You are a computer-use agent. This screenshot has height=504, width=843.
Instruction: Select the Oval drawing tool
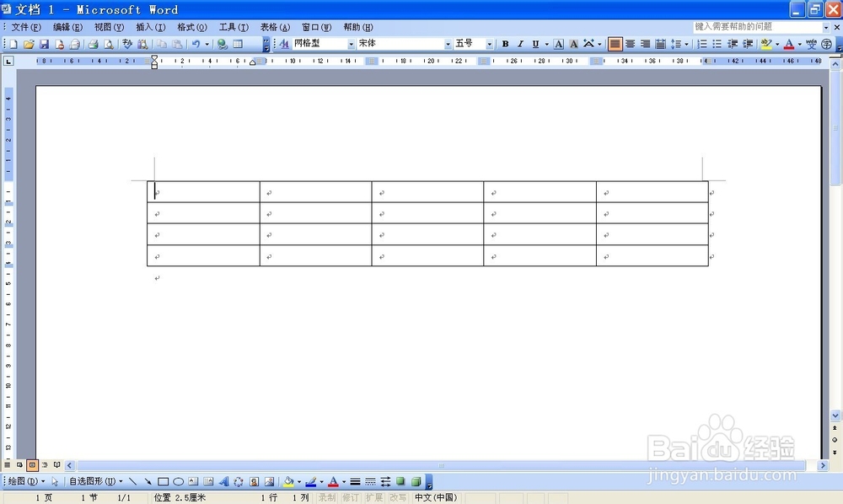[x=178, y=481]
